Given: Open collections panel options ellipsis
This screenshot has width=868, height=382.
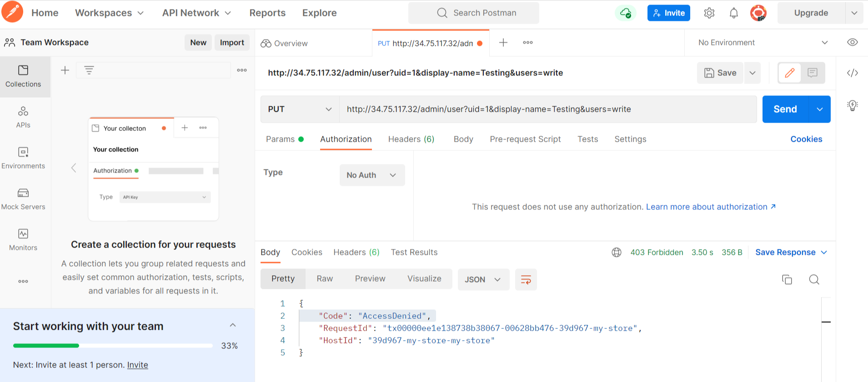Looking at the screenshot, I should click(242, 70).
